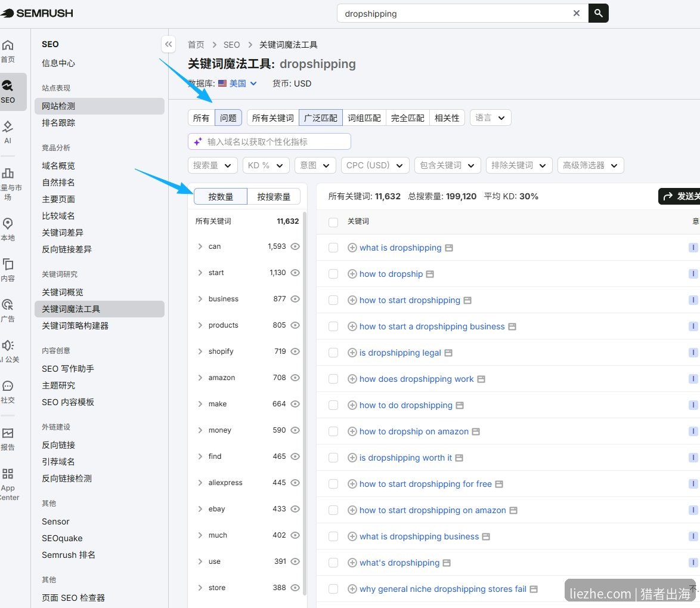Viewport: 700px width, 608px height.
Task: Select the Questions tab
Action: (x=228, y=118)
